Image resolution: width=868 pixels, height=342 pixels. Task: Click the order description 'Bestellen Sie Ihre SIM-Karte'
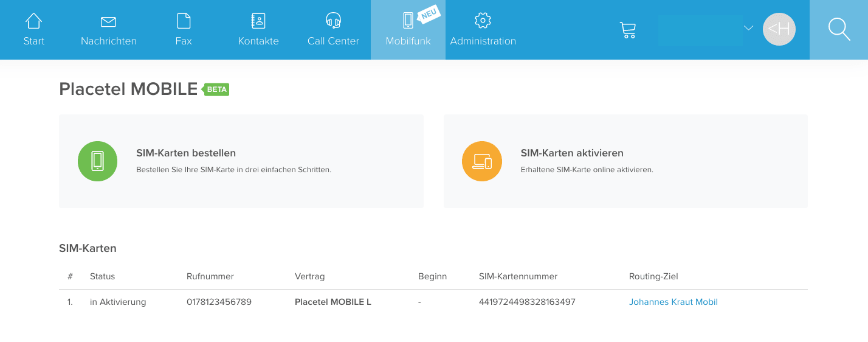click(233, 170)
